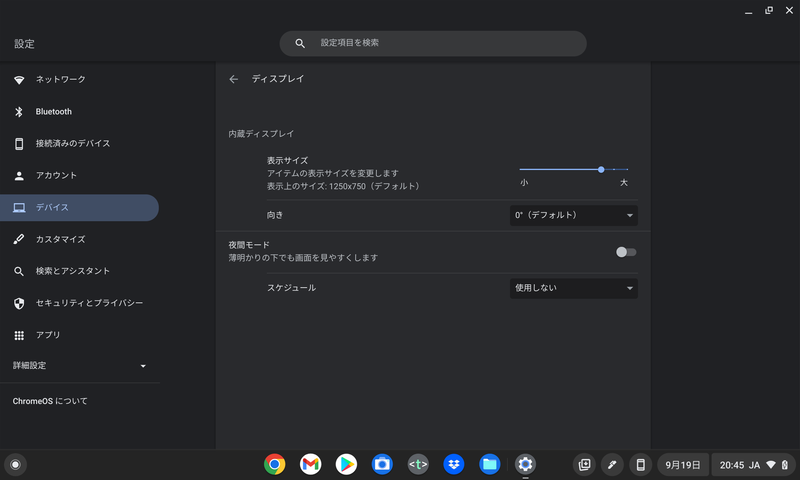
Task: Restore the settings window size
Action: click(769, 10)
